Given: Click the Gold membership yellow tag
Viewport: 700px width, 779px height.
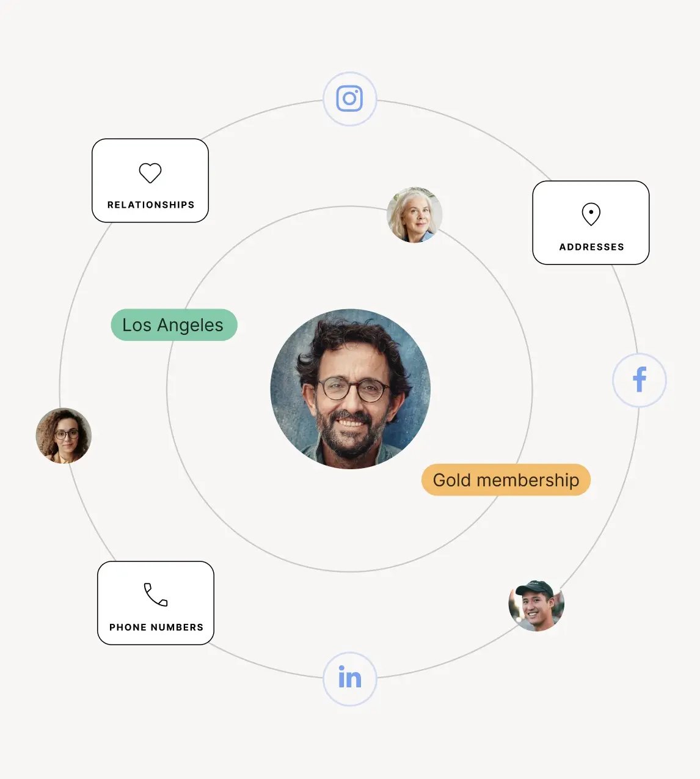Looking at the screenshot, I should tap(506, 480).
